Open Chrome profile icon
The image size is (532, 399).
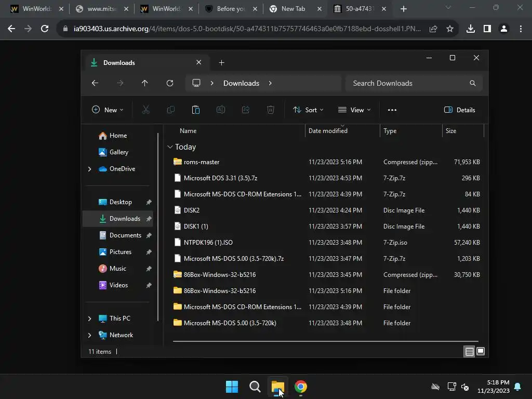click(504, 29)
